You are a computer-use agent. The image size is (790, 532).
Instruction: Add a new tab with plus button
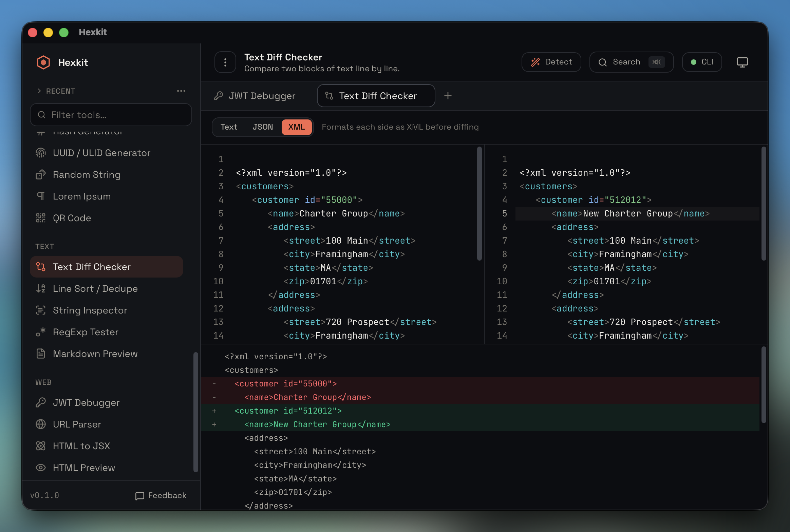pyautogui.click(x=448, y=96)
